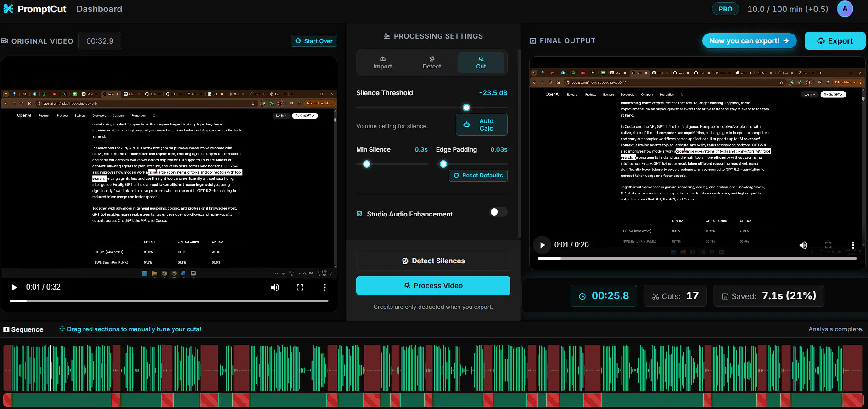Click the Export button
The image size is (868, 409).
[x=835, y=41]
